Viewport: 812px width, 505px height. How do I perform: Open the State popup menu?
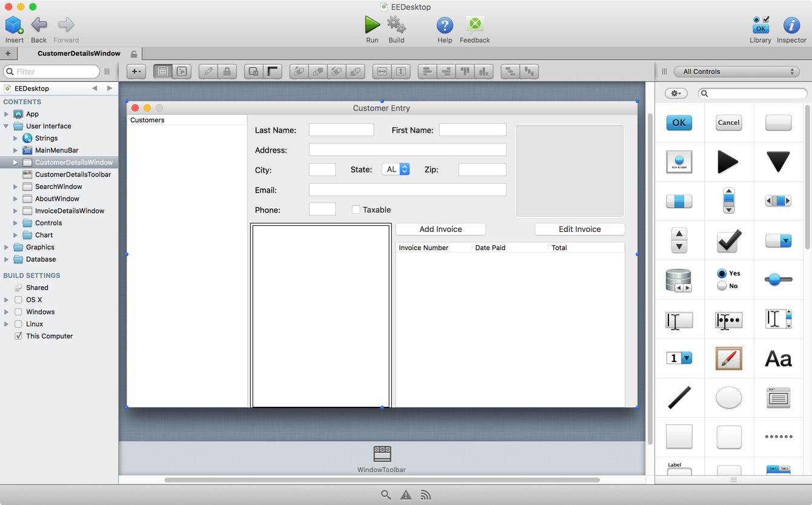[x=396, y=170]
